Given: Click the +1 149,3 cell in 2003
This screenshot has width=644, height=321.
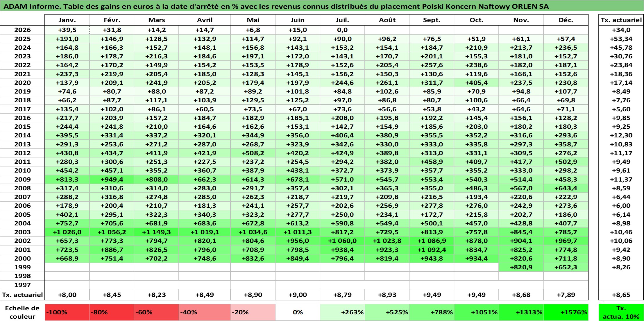Looking at the screenshot, I should pyautogui.click(x=156, y=232).
